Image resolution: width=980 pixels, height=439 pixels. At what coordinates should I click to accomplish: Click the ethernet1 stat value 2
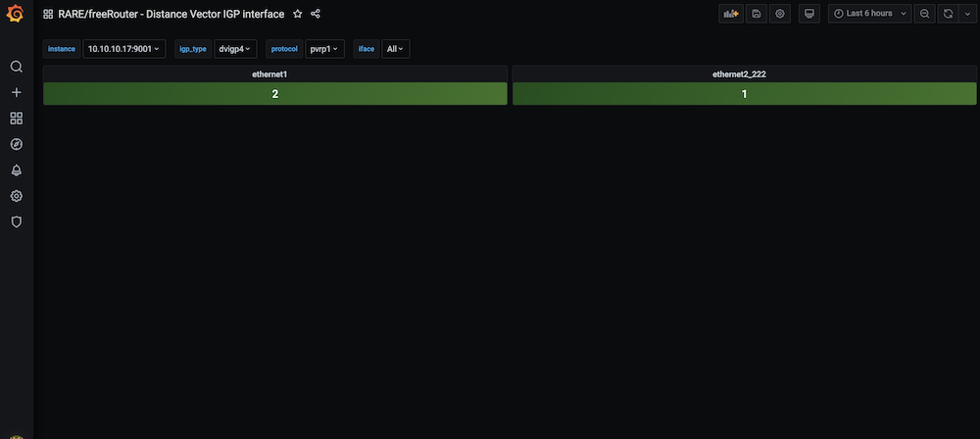coord(275,94)
